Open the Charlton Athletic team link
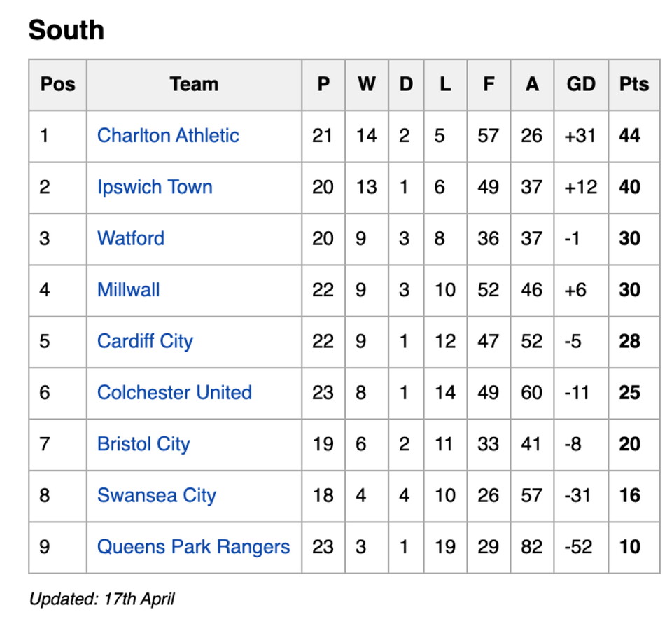Screen dimensions: 672x624 click(x=168, y=136)
